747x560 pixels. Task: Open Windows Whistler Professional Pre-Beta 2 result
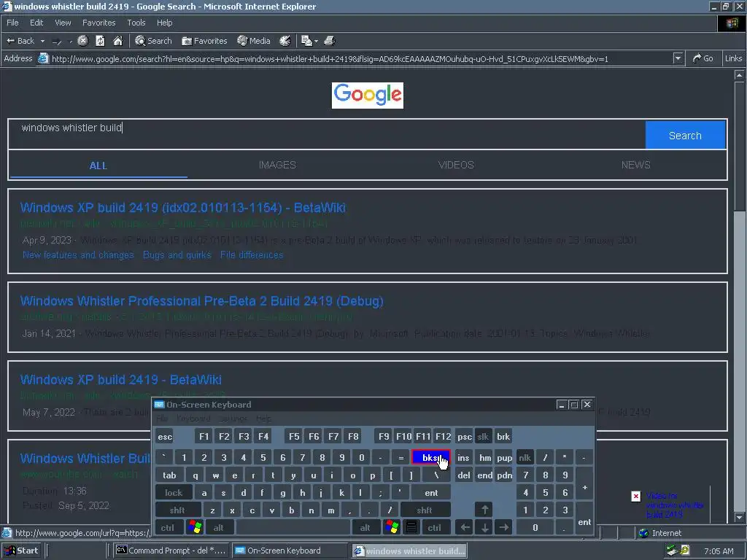point(201,301)
